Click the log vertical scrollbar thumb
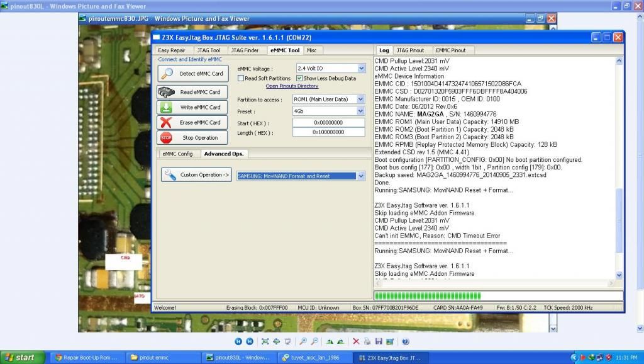The image size is (644, 364). tap(619, 220)
